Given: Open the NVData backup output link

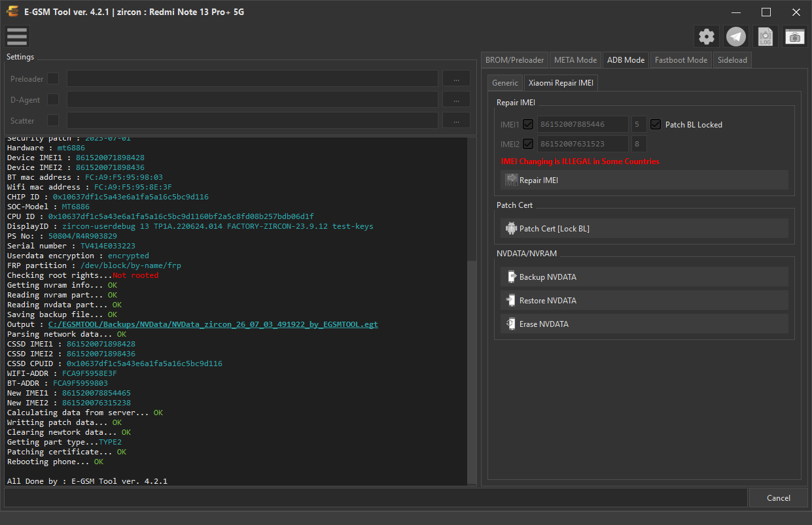Looking at the screenshot, I should pos(213,324).
